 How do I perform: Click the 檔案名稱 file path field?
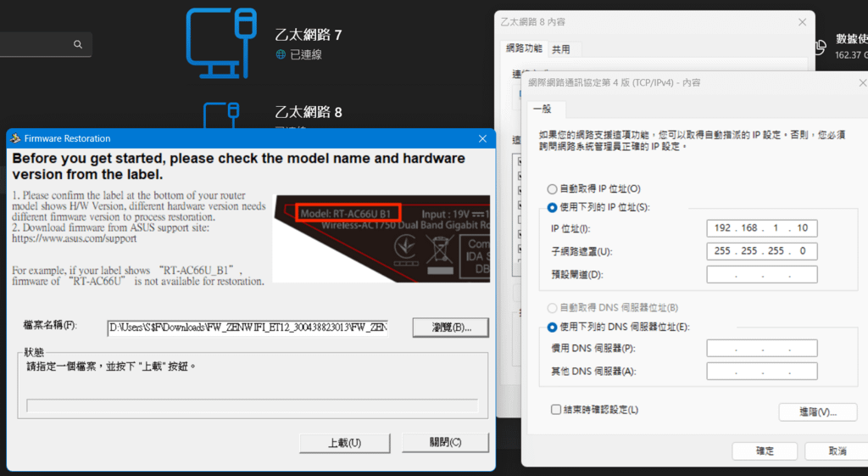click(248, 328)
